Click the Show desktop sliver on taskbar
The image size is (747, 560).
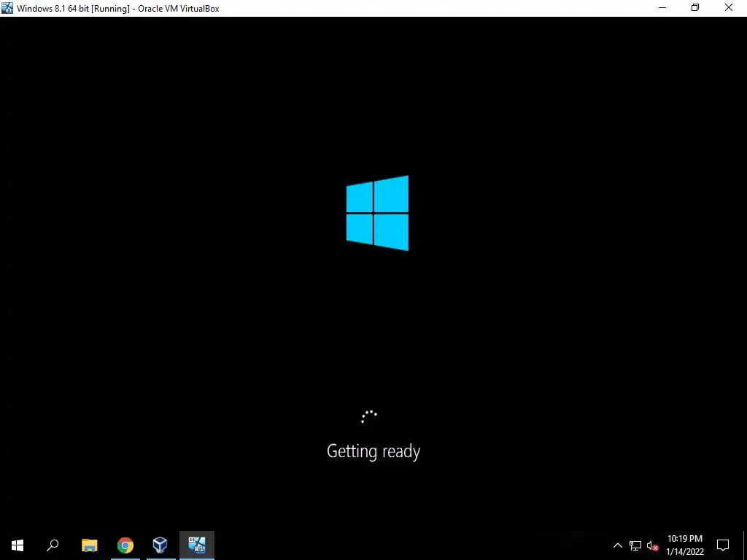click(745, 545)
